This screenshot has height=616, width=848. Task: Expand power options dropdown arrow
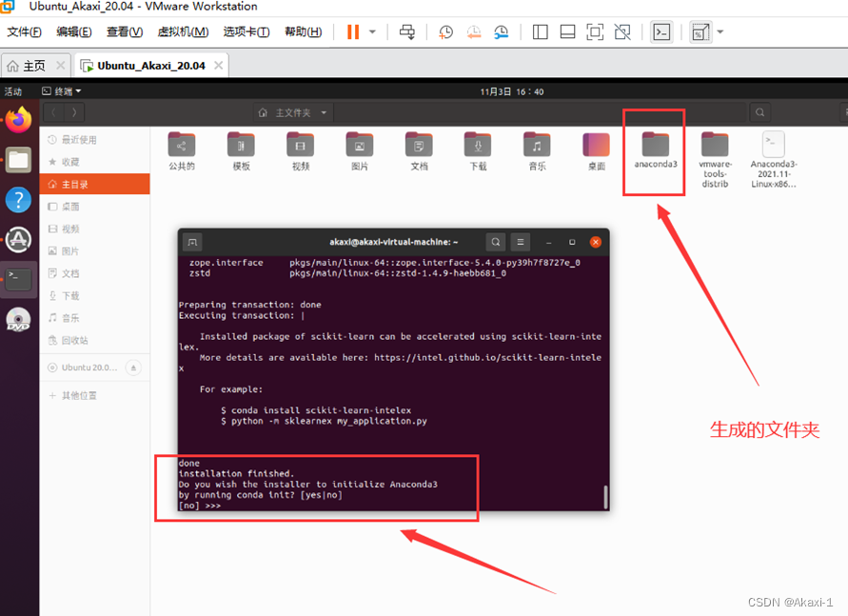(x=372, y=32)
